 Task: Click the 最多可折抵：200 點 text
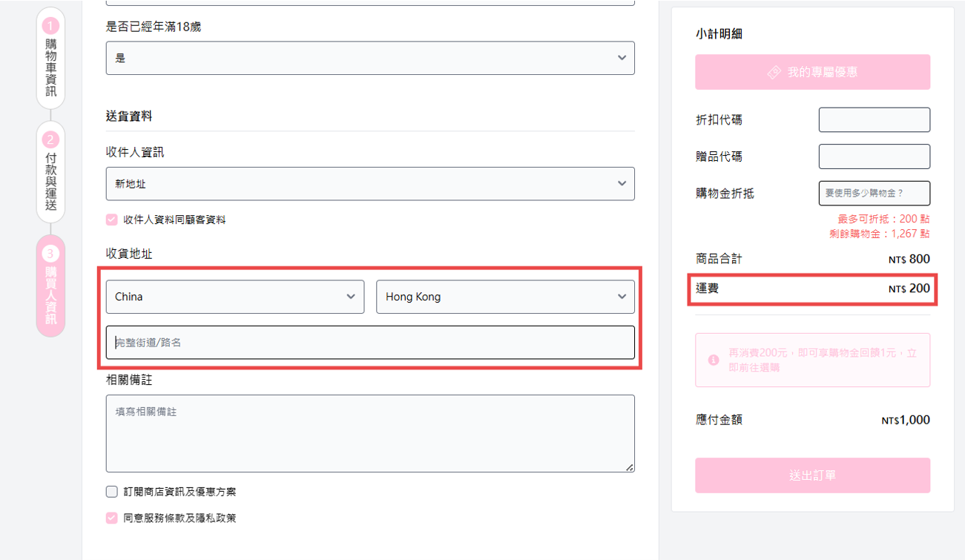tap(883, 219)
